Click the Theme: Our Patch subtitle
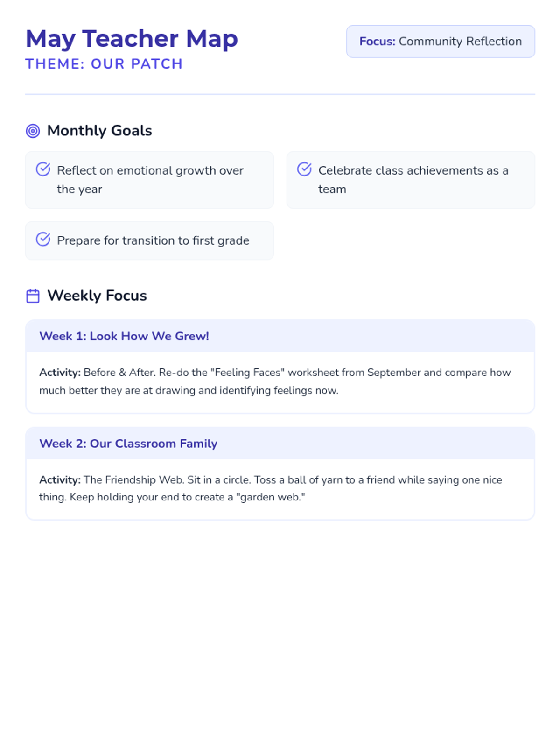560x747 pixels. click(x=104, y=64)
